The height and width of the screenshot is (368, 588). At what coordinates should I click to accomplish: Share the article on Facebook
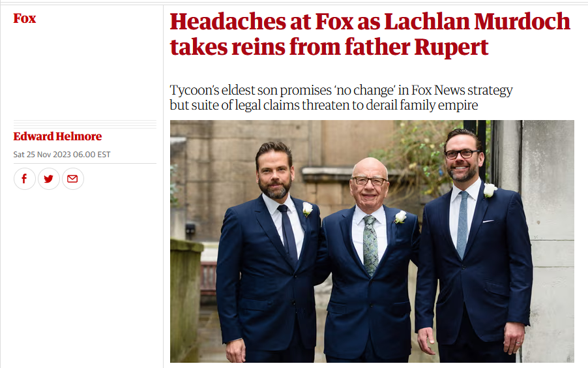point(24,179)
